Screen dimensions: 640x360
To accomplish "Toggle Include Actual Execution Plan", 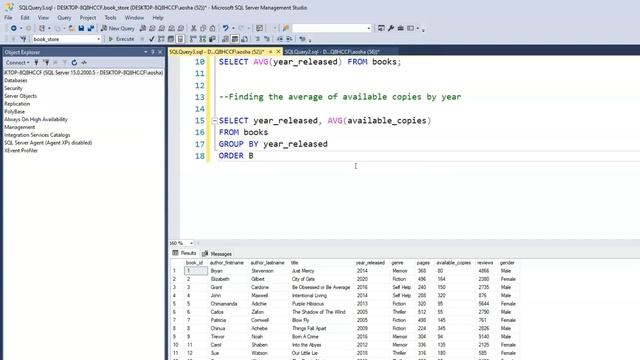I will (x=193, y=39).
